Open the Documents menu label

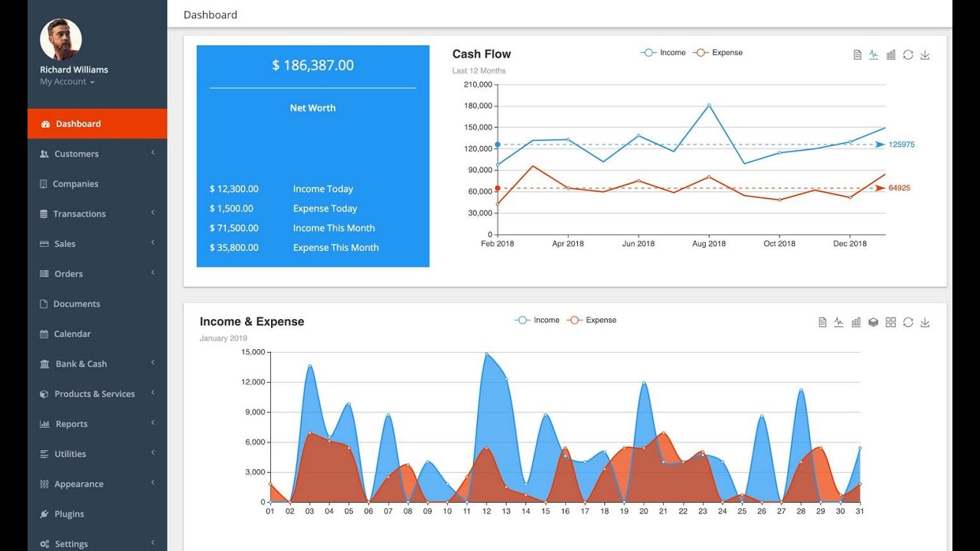tap(77, 304)
